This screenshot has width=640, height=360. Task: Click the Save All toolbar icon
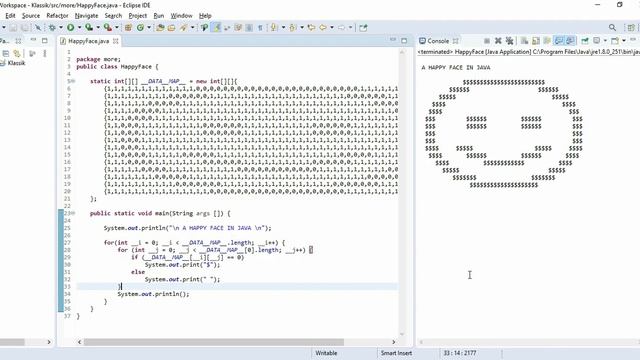[x=25, y=27]
